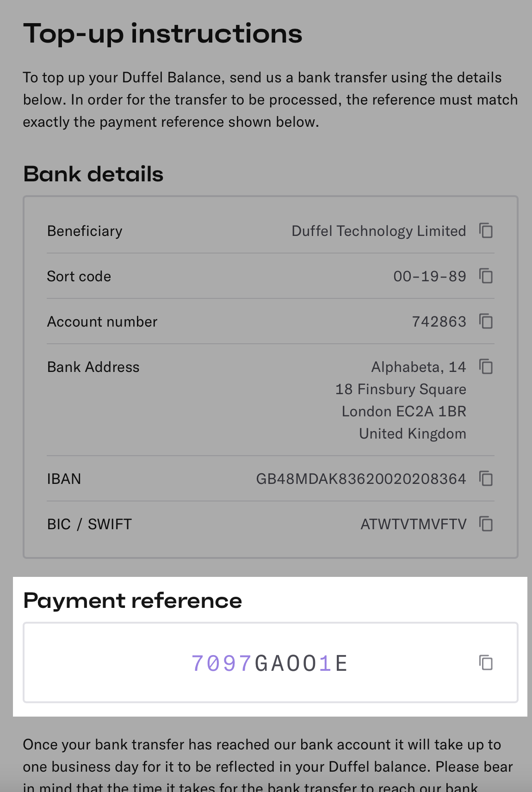Copy the Bank Address
Viewport: 532px width, 792px height.
coord(486,366)
